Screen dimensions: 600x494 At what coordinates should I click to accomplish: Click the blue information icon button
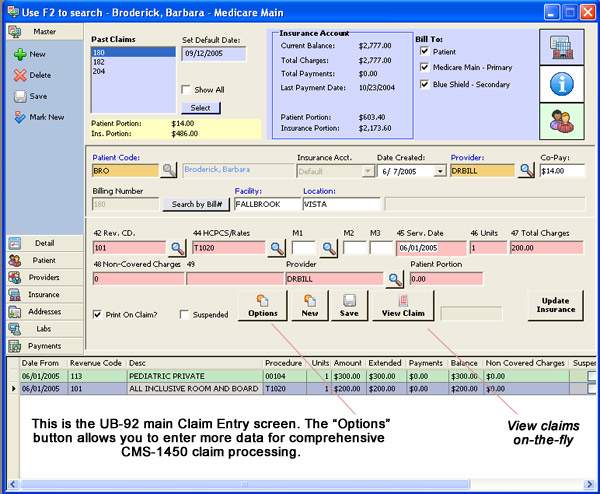(x=564, y=86)
